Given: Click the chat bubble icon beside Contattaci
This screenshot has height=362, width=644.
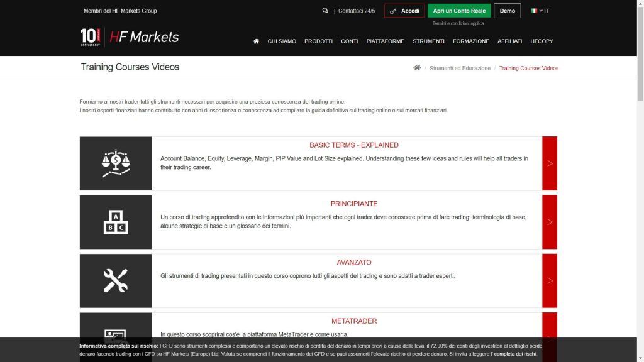Looking at the screenshot, I should [325, 11].
